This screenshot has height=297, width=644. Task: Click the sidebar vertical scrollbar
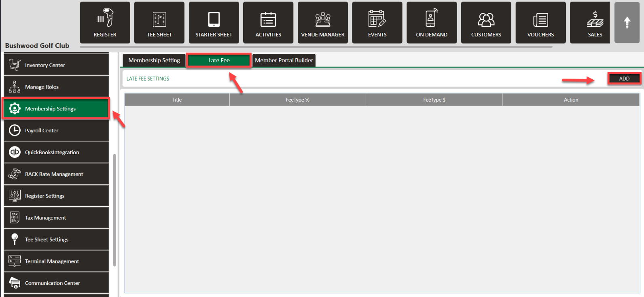(115, 210)
